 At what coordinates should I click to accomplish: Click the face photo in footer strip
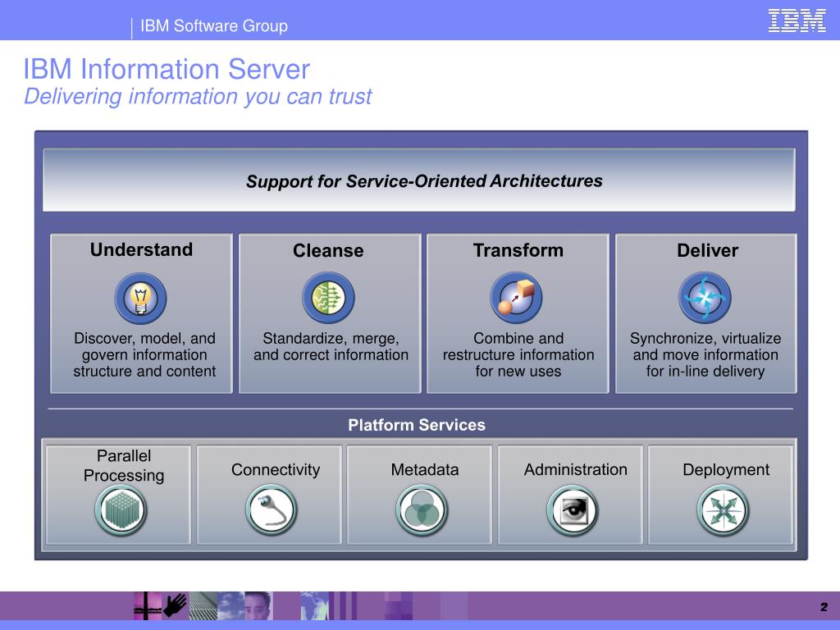pos(258,605)
